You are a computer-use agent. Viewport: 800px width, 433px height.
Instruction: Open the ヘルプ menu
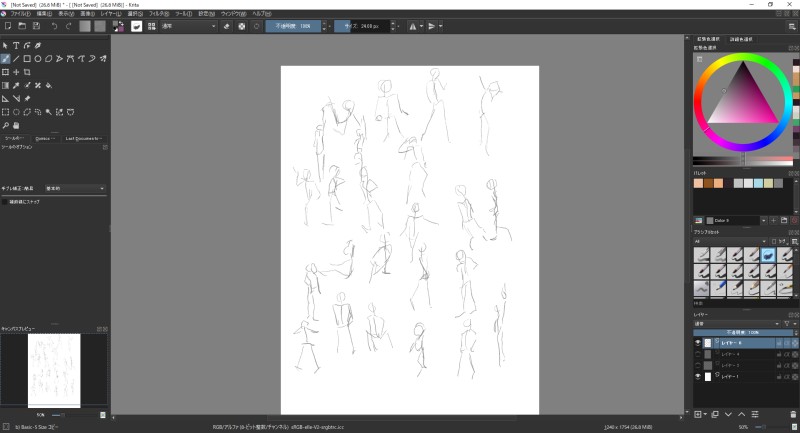point(262,14)
